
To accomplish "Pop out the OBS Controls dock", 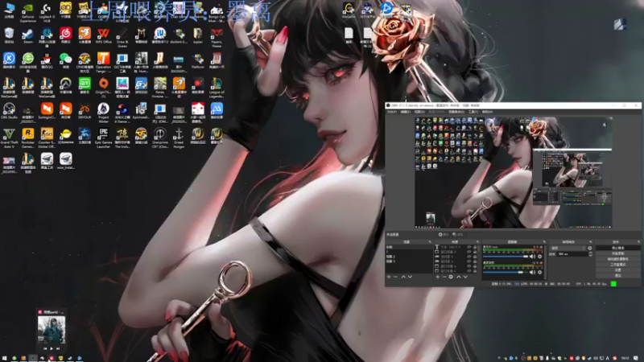I will [638, 242].
